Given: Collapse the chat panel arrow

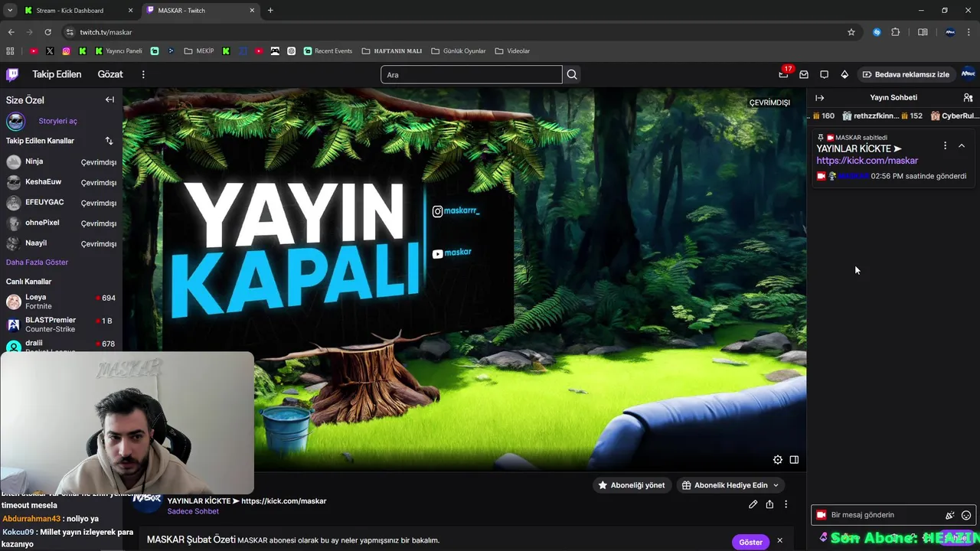Looking at the screenshot, I should (x=819, y=98).
